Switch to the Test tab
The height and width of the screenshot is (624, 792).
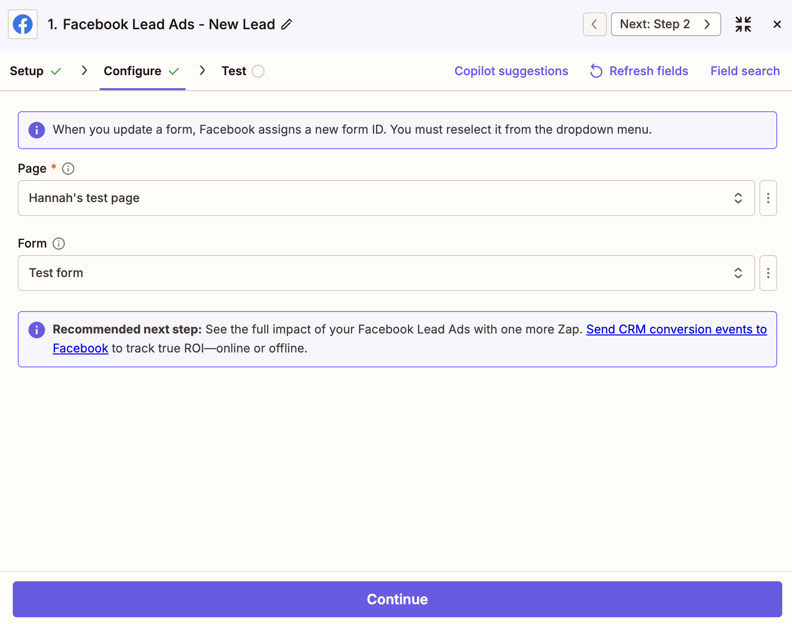[x=242, y=71]
